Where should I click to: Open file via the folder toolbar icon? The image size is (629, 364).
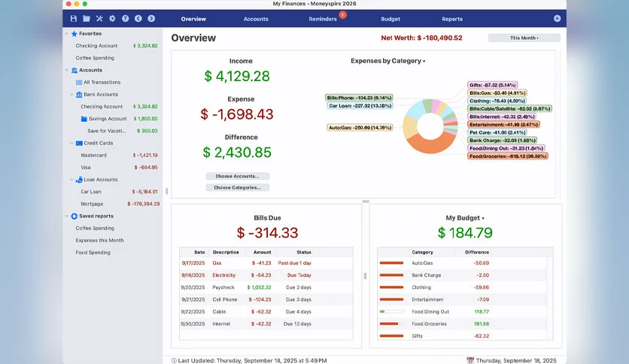87,19
